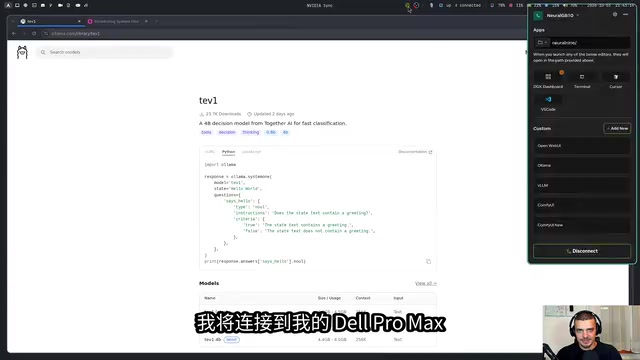Screen dimensions: 640x360
Task: Go back in the browser
Action: [14, 33]
